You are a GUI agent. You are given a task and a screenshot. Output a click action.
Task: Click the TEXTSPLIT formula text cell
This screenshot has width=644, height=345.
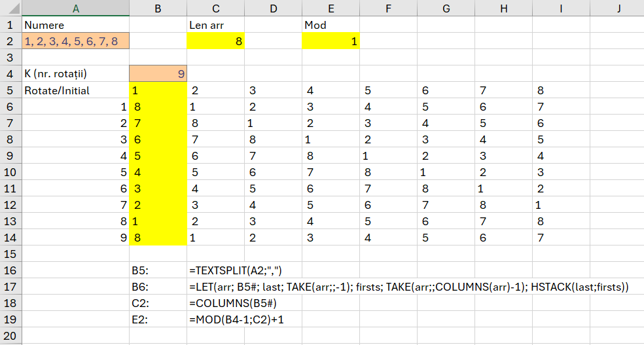[235, 270]
